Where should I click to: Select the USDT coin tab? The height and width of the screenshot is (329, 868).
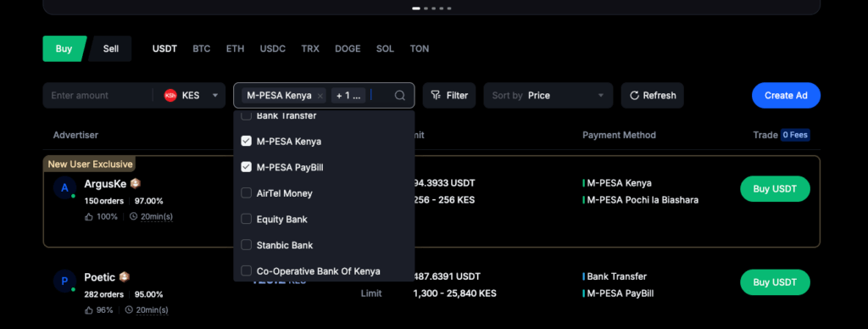coord(164,48)
